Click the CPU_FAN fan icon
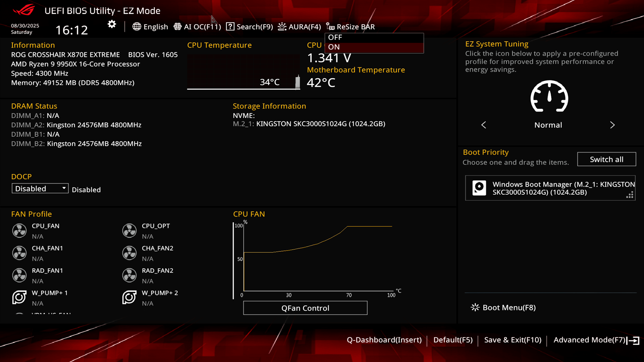Viewport: 644px width, 362px height. (x=19, y=231)
